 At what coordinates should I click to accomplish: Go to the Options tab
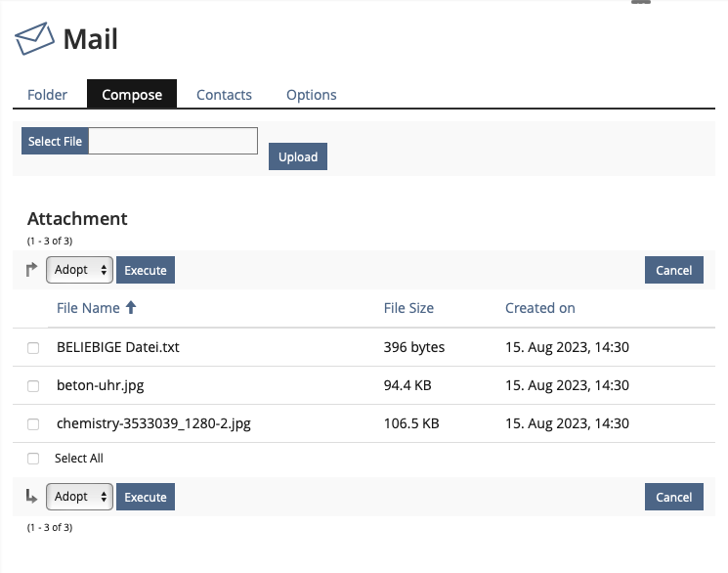(x=311, y=95)
